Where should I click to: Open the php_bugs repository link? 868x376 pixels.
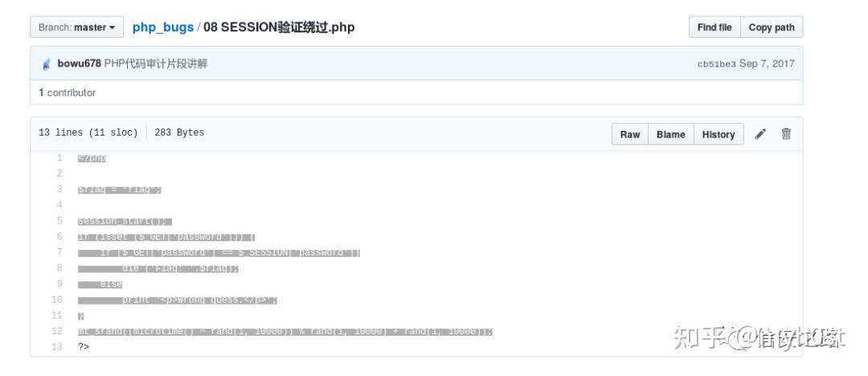click(162, 27)
